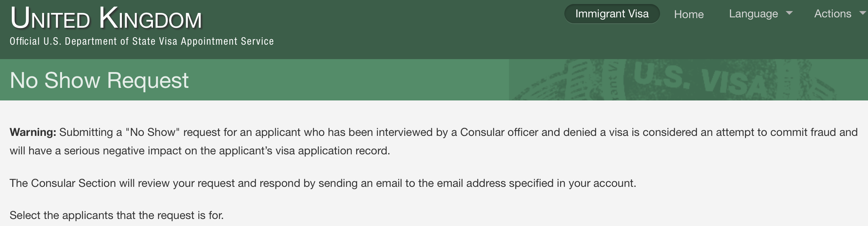Click the Official U.S. Department of State subtitle

(142, 41)
